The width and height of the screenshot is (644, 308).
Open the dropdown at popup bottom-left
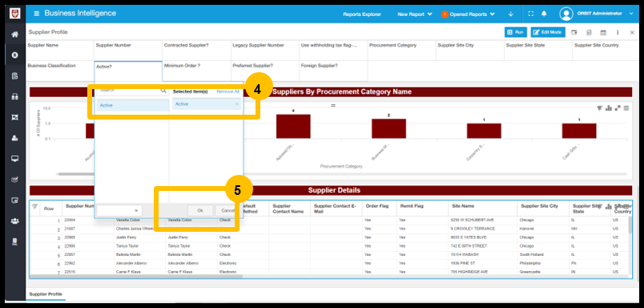119,210
